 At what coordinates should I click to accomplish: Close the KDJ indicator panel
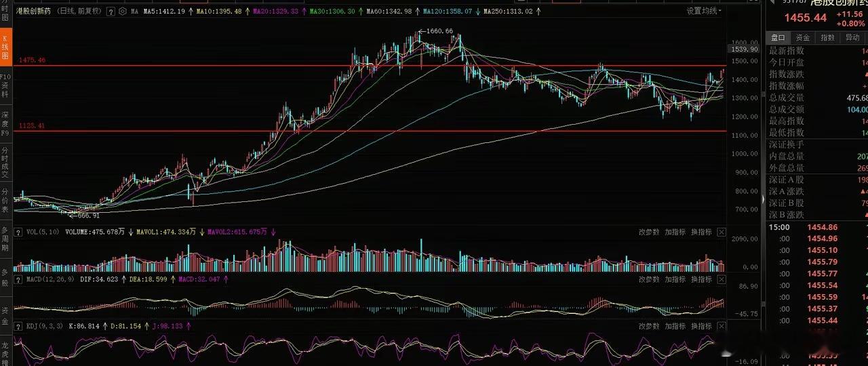point(721,326)
